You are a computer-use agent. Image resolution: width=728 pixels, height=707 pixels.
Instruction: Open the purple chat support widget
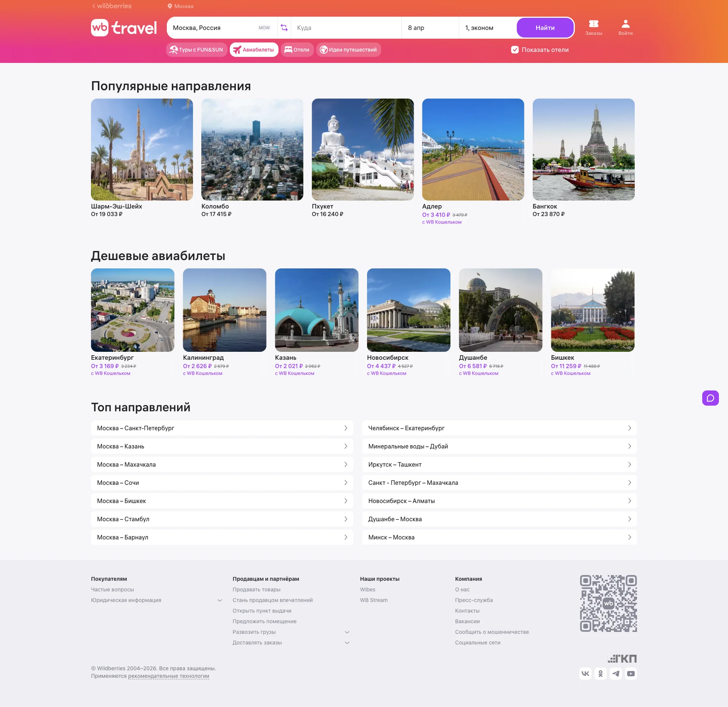(710, 398)
